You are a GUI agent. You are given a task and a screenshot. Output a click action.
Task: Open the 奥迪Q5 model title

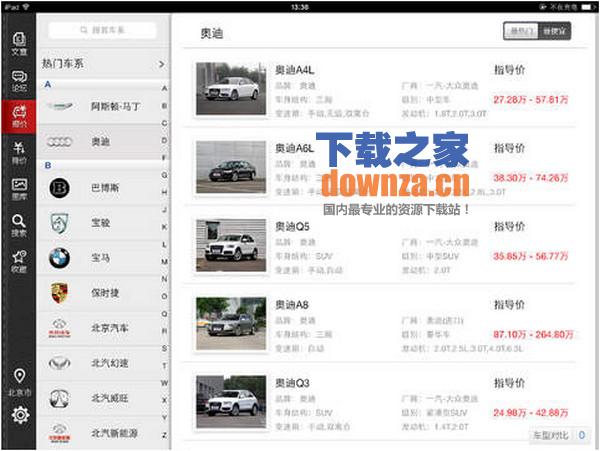pos(292,226)
